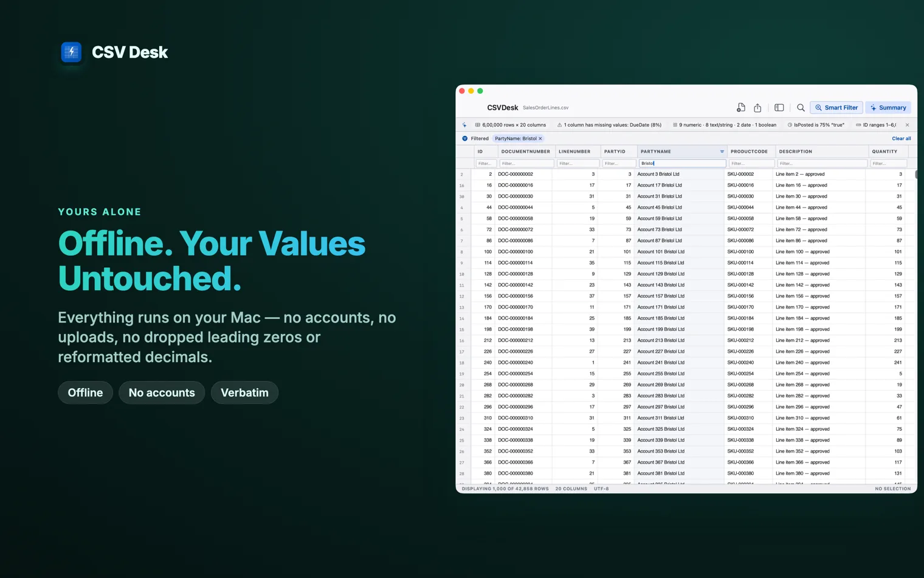Click the sparkle icon in summary bar
The image size is (924, 578).
(x=464, y=125)
